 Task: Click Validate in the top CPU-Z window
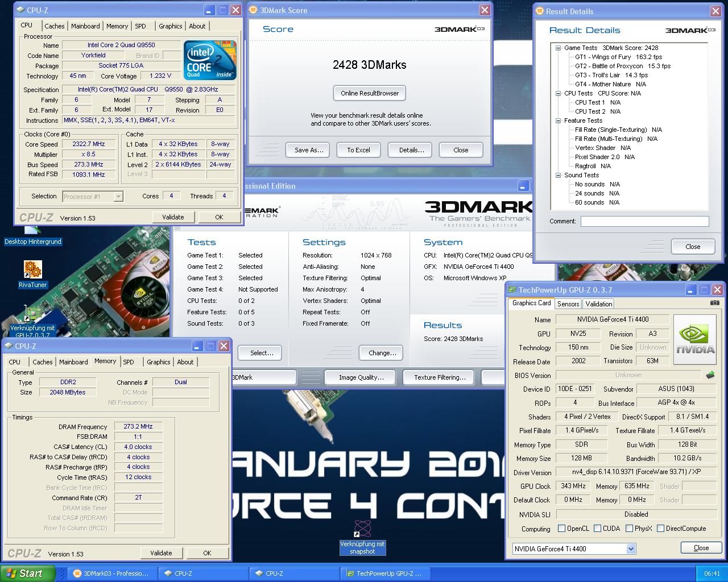click(173, 217)
